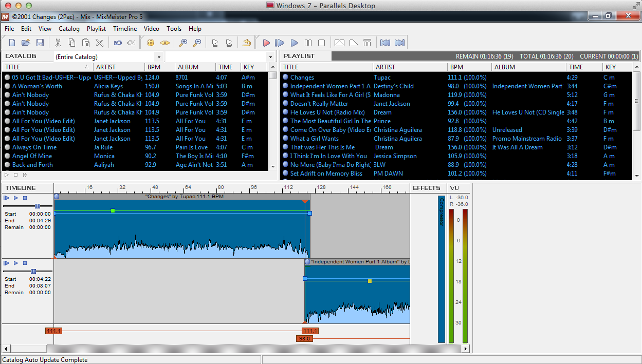
Task: Click the Pause toolbar button
Action: [x=308, y=43]
